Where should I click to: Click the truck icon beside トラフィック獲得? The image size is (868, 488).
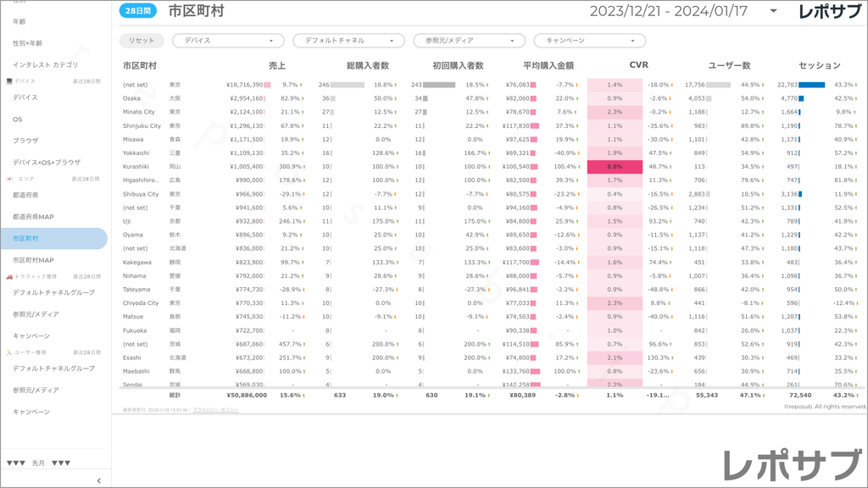pyautogui.click(x=8, y=276)
